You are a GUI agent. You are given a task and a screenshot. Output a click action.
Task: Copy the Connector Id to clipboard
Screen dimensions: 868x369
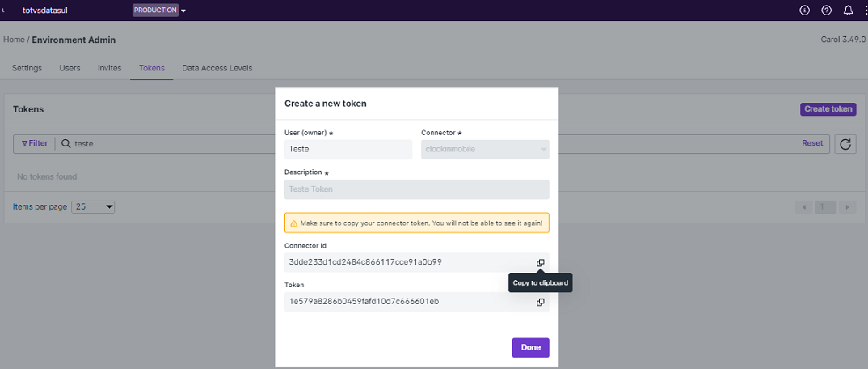click(541, 263)
